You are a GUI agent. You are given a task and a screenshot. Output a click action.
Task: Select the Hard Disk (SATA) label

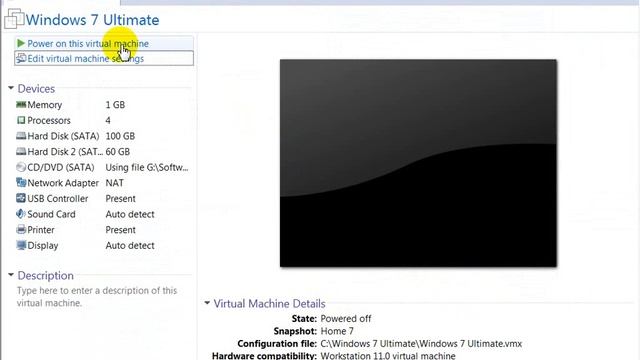click(63, 136)
